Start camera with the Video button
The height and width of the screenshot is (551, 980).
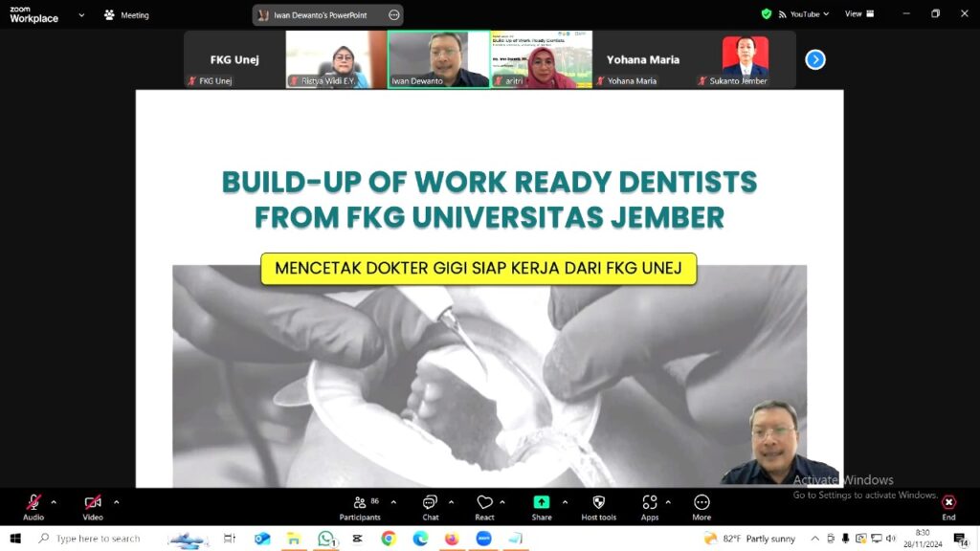point(93,507)
